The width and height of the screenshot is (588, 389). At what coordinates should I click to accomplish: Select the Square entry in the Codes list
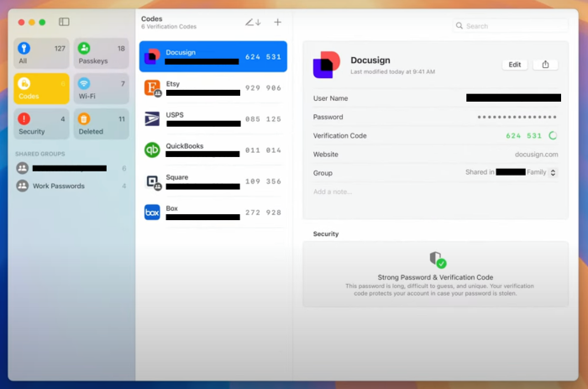click(213, 181)
